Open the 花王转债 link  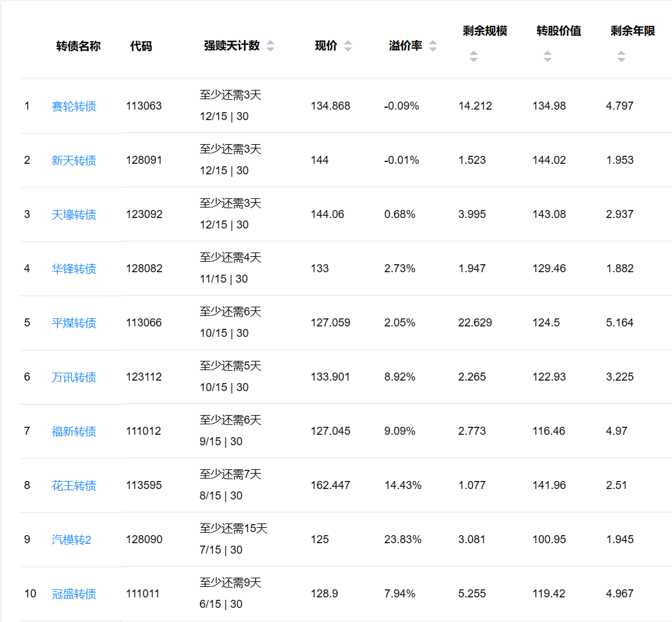click(74, 486)
